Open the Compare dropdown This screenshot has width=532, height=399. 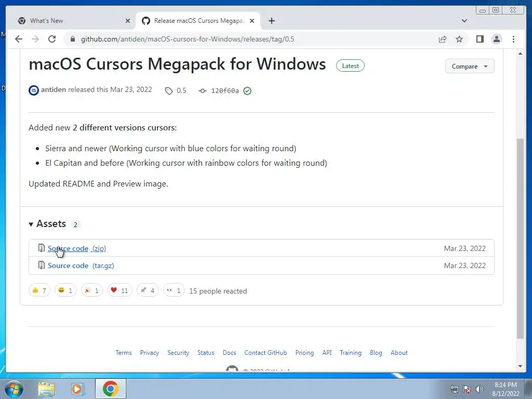click(x=470, y=66)
